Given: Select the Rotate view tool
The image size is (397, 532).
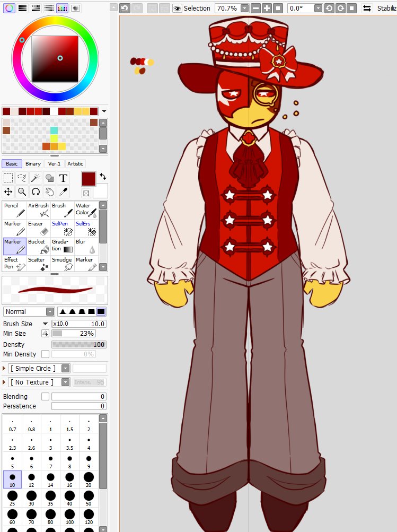Looking at the screenshot, I should click(36, 191).
